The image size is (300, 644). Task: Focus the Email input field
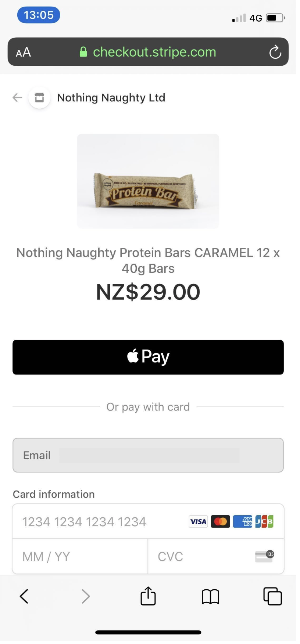148,455
